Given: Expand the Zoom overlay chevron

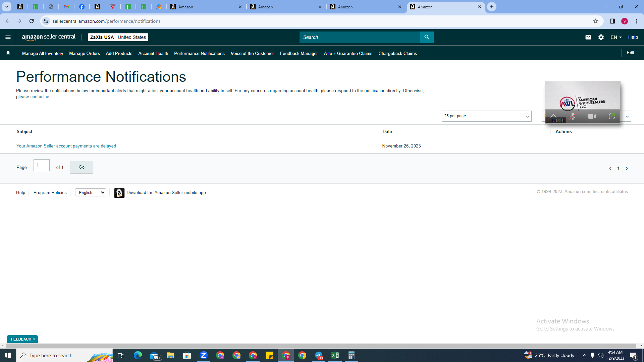Looking at the screenshot, I should point(553,116).
